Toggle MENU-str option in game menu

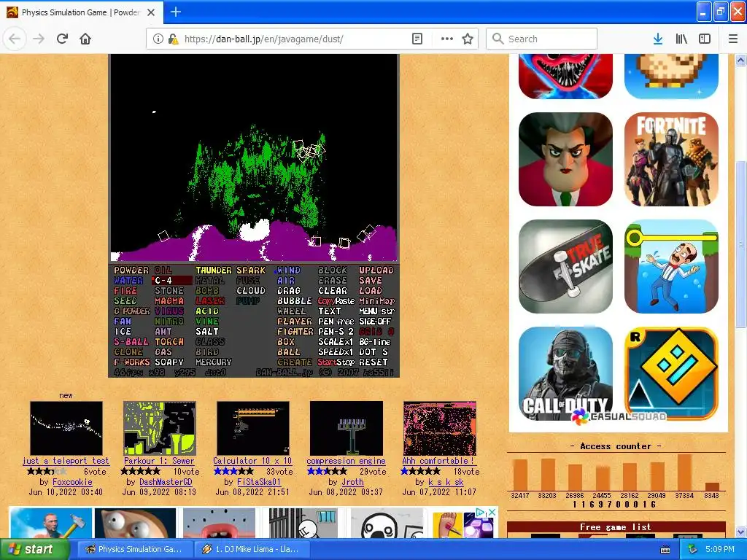377,311
